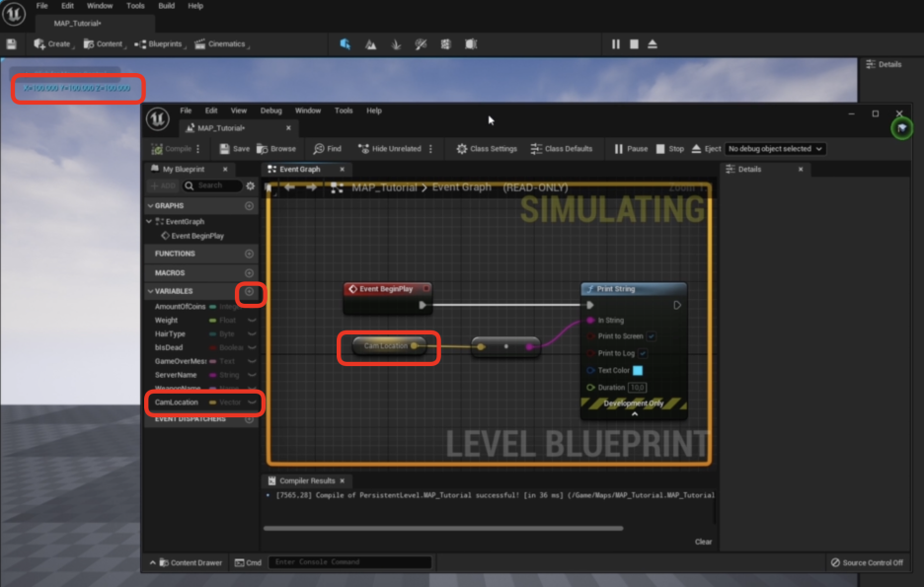Click the Compiler Results horizontal scrollbar

point(443,528)
